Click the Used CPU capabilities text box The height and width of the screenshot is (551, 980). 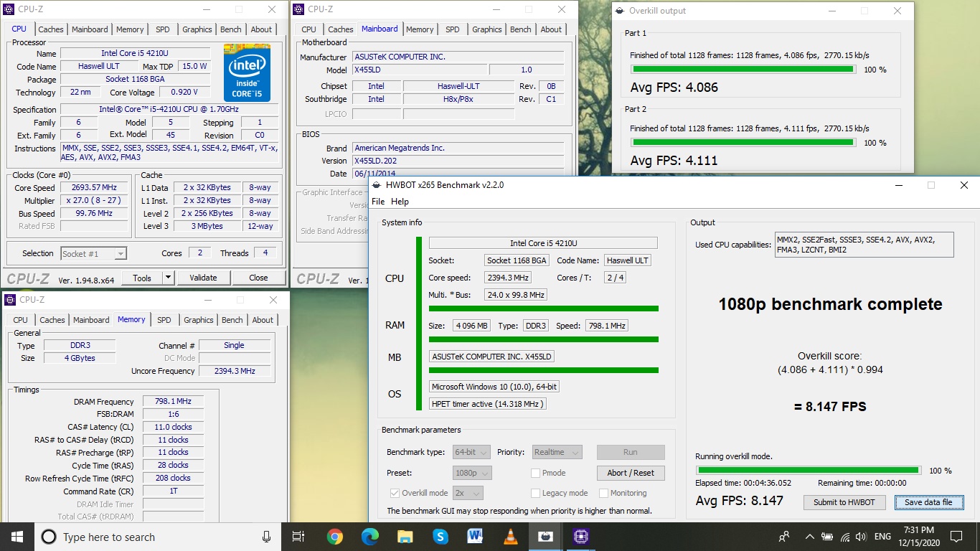click(x=864, y=244)
